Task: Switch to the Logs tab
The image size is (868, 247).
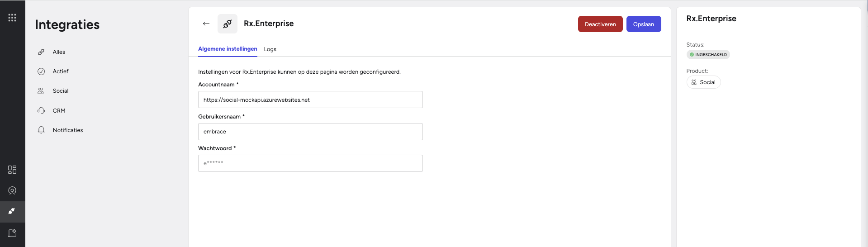Action: tap(270, 49)
